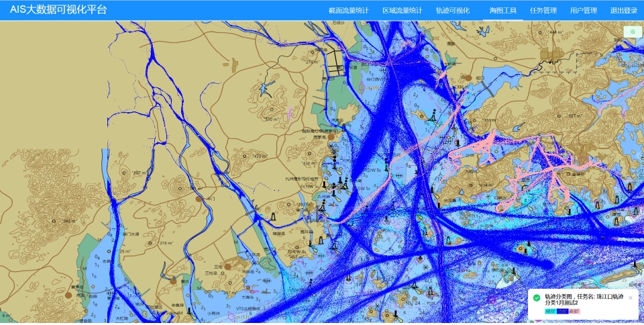Open 用户管理 in the navigation bar

[584, 11]
